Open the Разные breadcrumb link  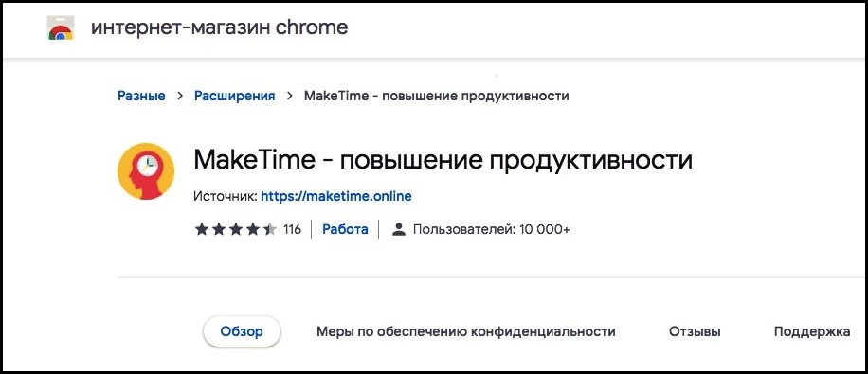(x=141, y=96)
